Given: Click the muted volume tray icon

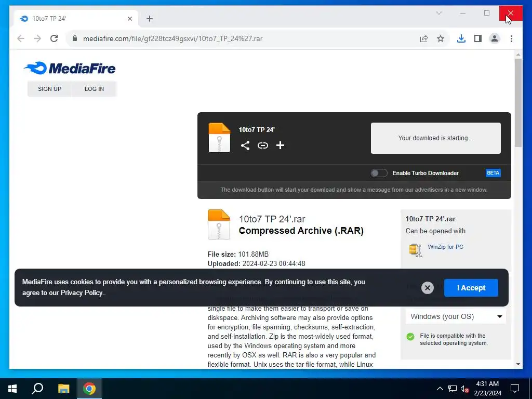Looking at the screenshot, I should 465,389.
